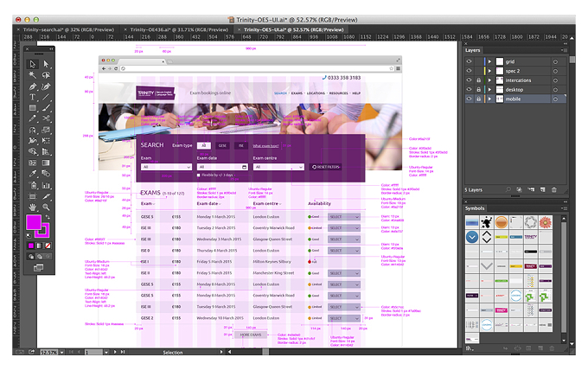588x370 pixels.
Task: Hide the spec 2 layer
Action: click(470, 71)
